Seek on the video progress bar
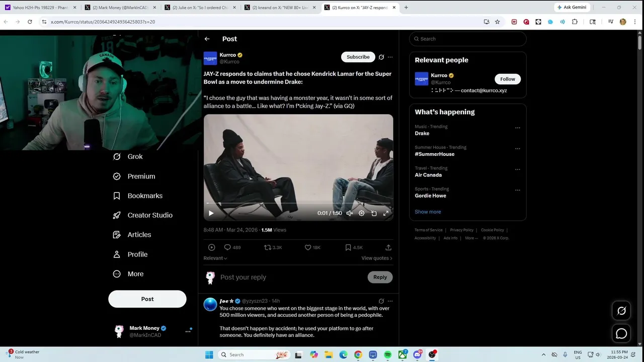The height and width of the screenshot is (362, 644). [x=298, y=204]
